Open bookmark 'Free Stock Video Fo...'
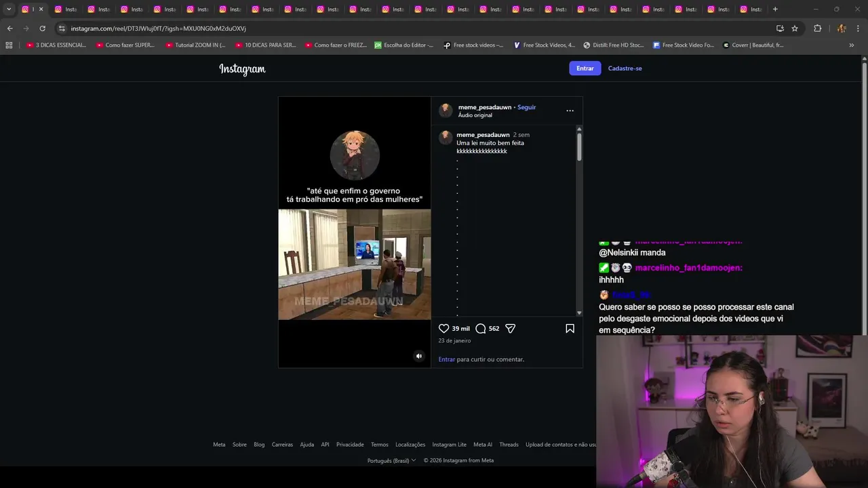This screenshot has width=868, height=488. [684, 45]
